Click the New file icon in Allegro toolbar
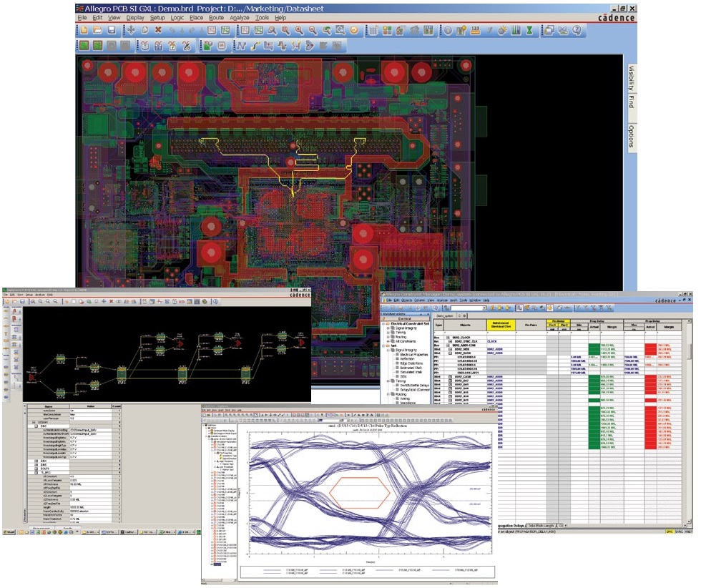 tap(84, 30)
